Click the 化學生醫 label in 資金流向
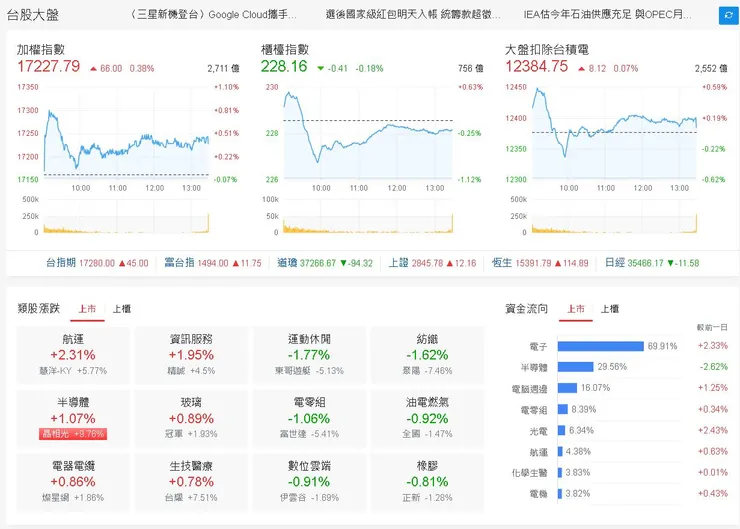Screen dimensions: 740x529 [530, 473]
